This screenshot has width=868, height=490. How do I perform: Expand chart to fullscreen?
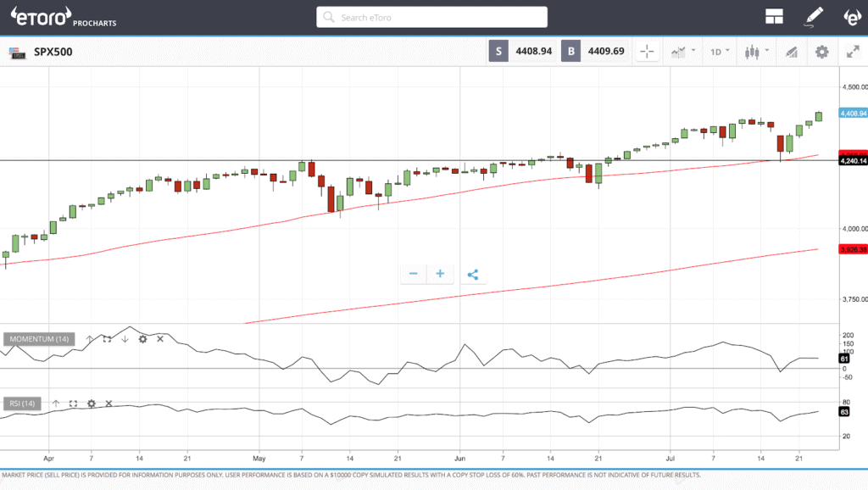click(x=853, y=52)
